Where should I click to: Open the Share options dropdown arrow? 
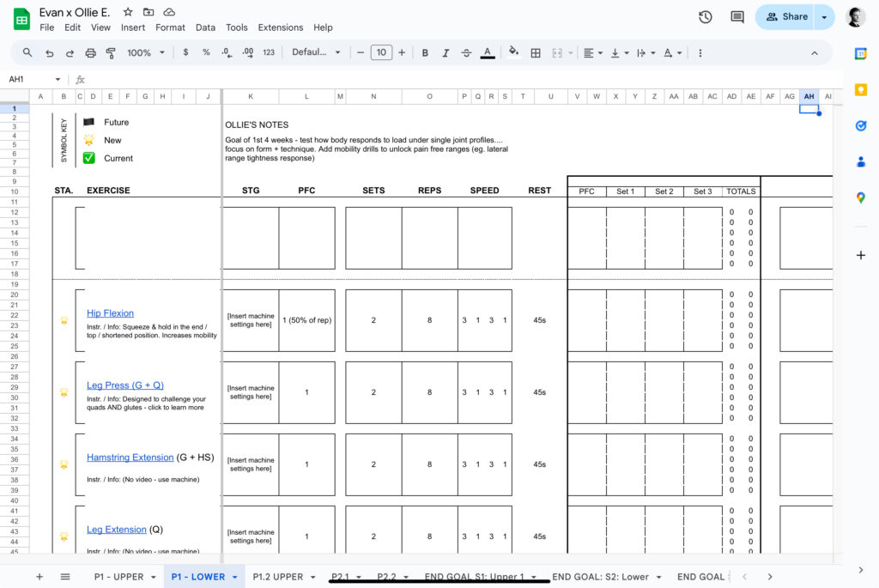pos(825,16)
